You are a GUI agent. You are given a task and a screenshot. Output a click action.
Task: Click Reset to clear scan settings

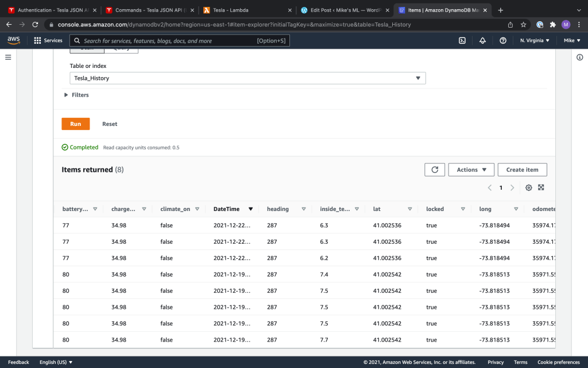(110, 124)
